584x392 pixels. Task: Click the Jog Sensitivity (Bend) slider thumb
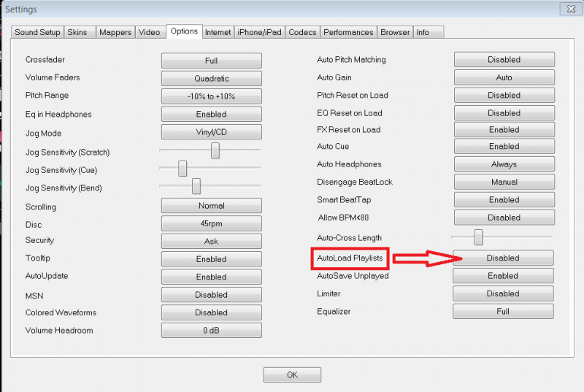pyautogui.click(x=196, y=187)
